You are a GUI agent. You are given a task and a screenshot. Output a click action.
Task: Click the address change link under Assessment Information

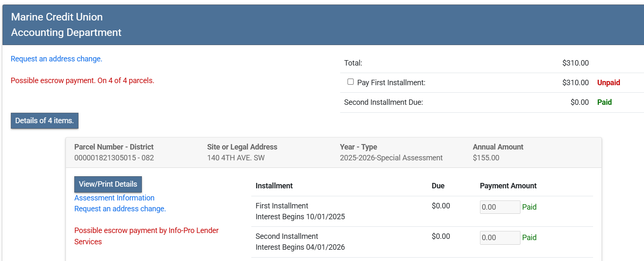coord(120,209)
